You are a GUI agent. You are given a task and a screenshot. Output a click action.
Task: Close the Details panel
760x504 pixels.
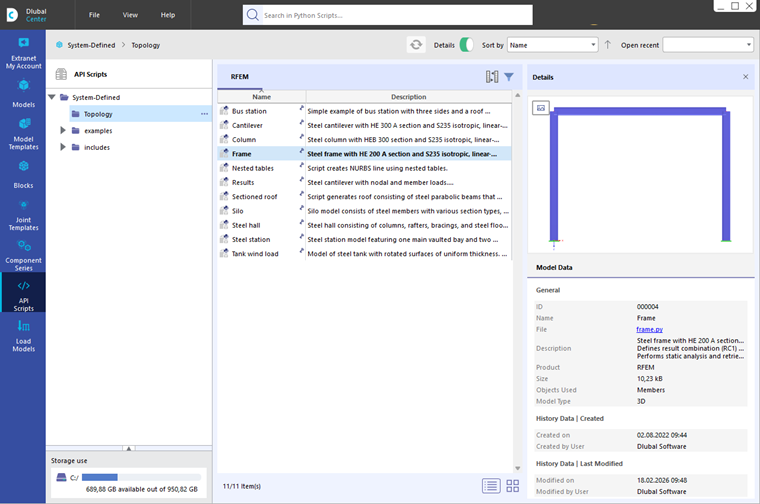(745, 77)
